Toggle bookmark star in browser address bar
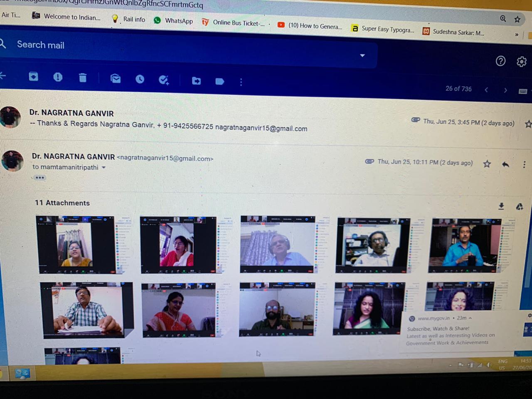The height and width of the screenshot is (399, 532). tap(517, 19)
